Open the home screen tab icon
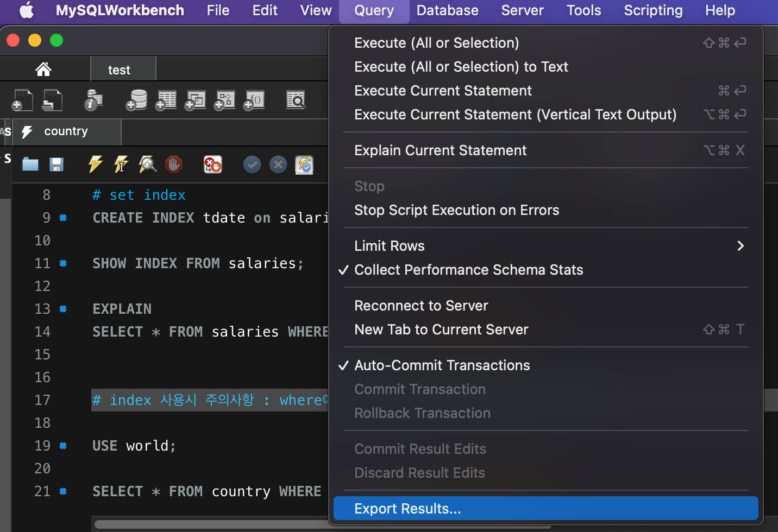778x532 pixels. pos(43,69)
